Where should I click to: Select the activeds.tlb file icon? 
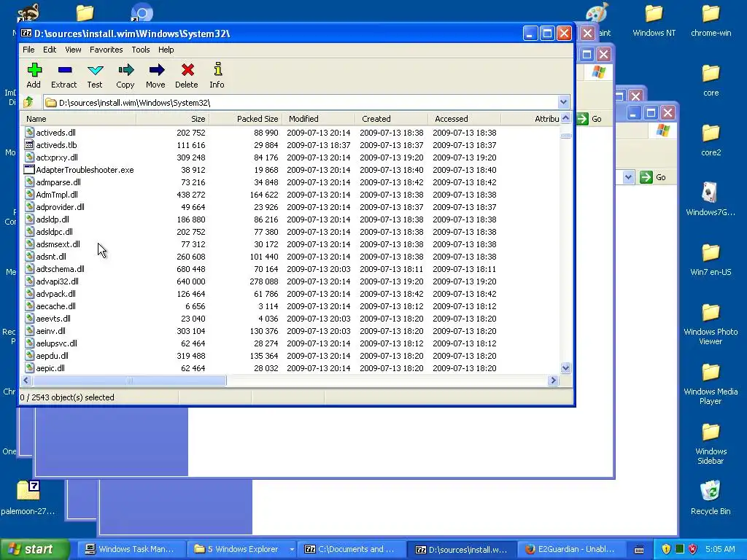[29, 145]
